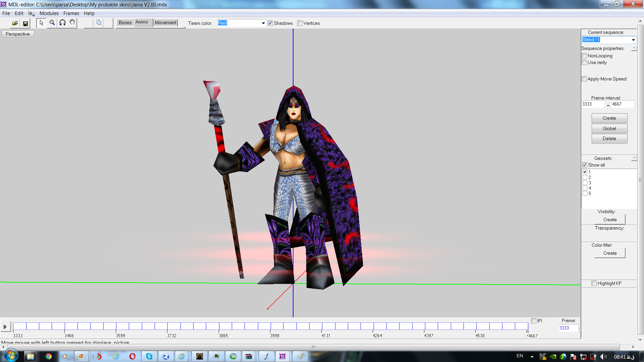Screen dimensions: 644x362
Task: Switch to the Anims tab
Action: pos(143,22)
